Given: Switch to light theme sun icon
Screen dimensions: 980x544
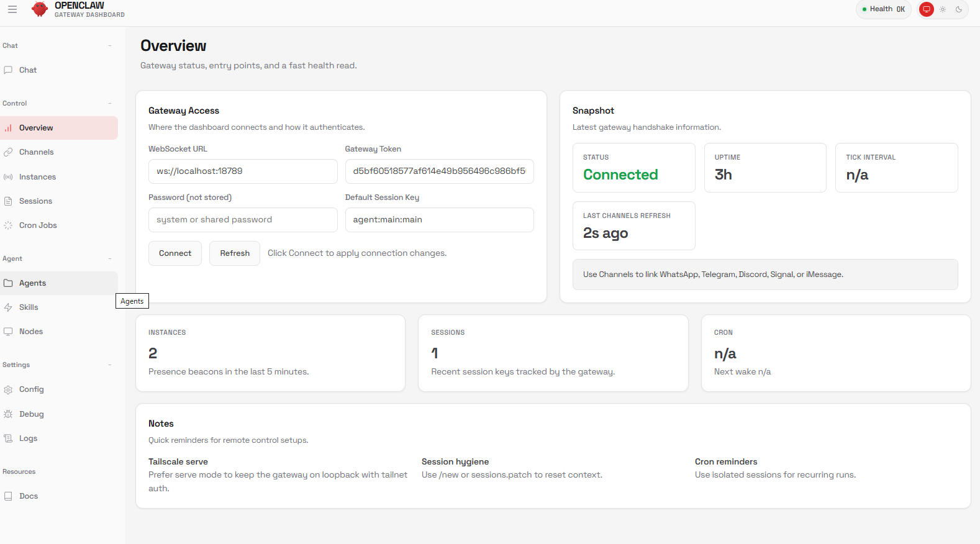Looking at the screenshot, I should 943,9.
